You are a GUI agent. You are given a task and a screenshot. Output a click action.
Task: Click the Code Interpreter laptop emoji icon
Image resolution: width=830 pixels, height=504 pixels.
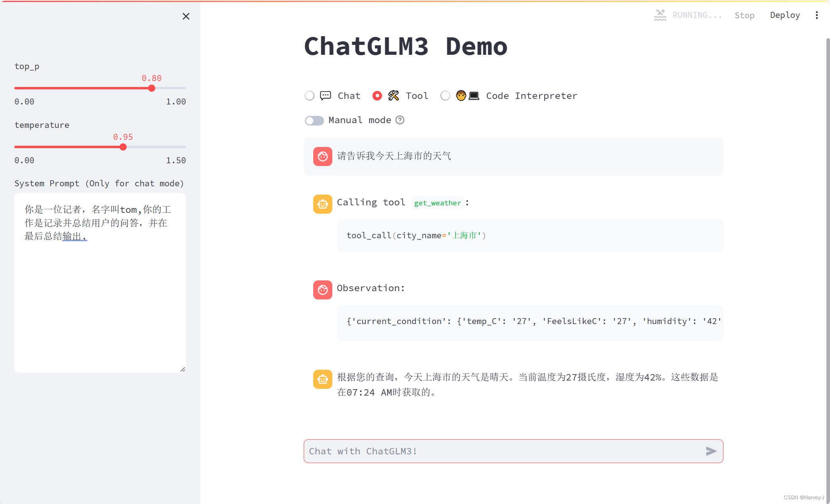click(473, 96)
